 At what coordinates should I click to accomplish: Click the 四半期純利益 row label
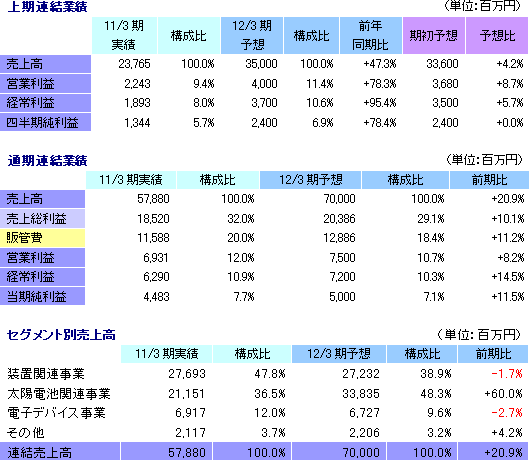pyautogui.click(x=45, y=122)
